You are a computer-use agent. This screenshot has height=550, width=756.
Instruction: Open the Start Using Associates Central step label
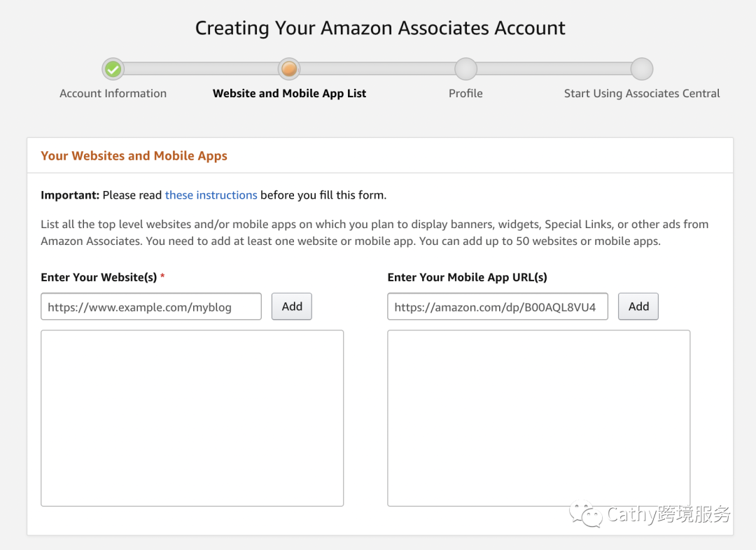pos(642,94)
